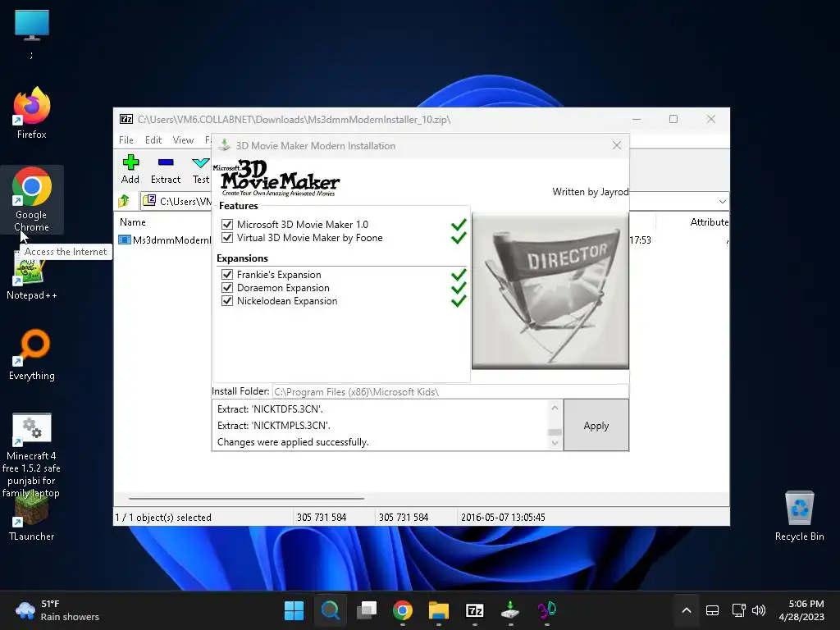Sort by the Name column header

coord(132,221)
